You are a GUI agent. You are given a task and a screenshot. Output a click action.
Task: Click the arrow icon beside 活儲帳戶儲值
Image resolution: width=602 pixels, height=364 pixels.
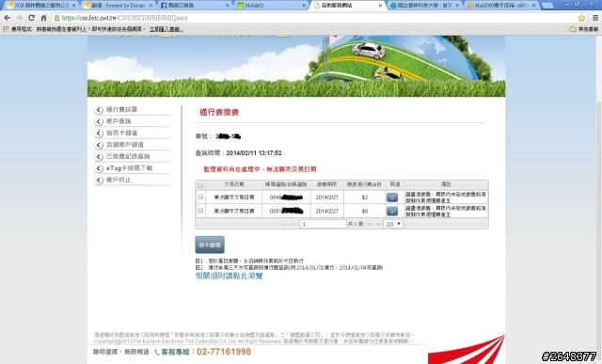point(99,145)
